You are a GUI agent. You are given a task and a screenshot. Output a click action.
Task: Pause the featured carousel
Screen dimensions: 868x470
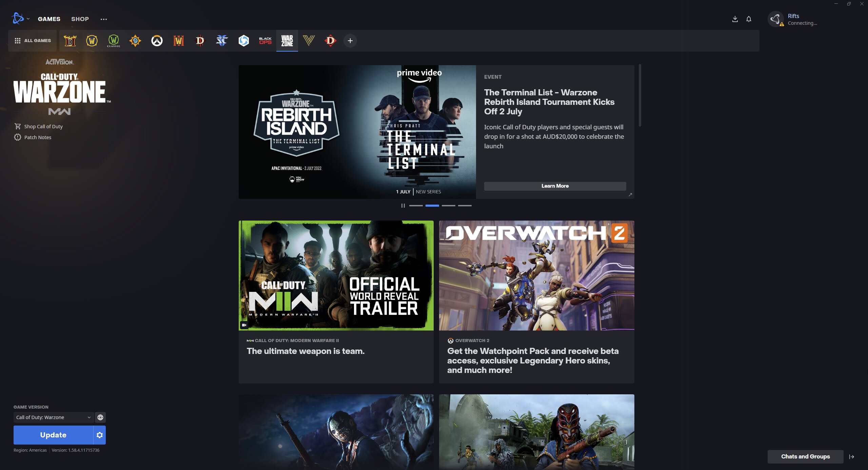pyautogui.click(x=403, y=206)
